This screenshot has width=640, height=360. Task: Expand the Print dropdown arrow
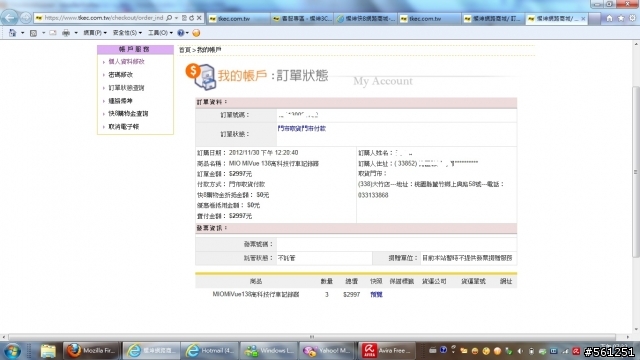[76, 33]
